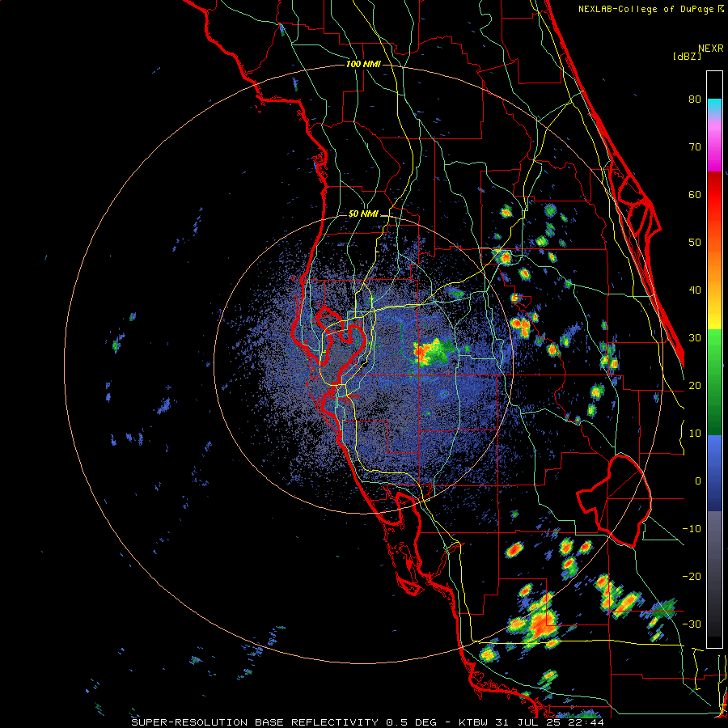Image resolution: width=728 pixels, height=728 pixels.
Task: Click the 30 value on the dBZ scale
Action: tap(695, 337)
